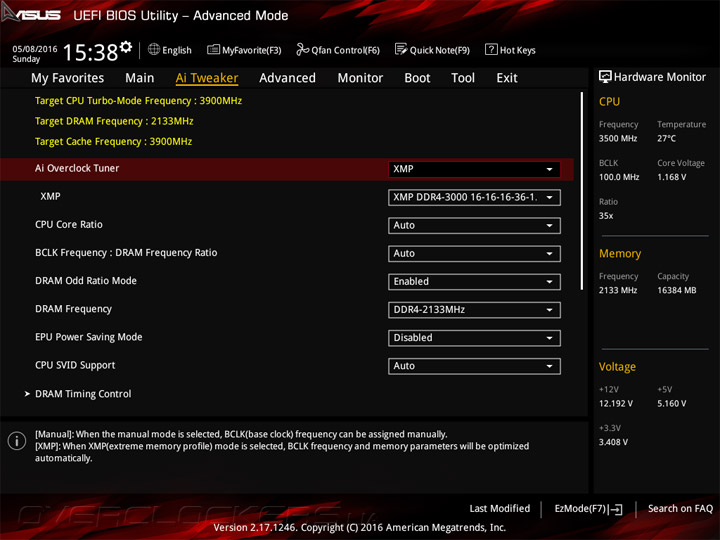Click the info icon beside the help text

pos(17,441)
